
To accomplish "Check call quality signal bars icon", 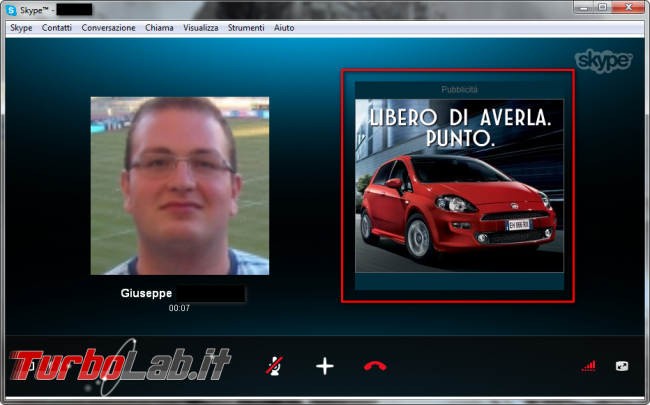I will point(588,366).
